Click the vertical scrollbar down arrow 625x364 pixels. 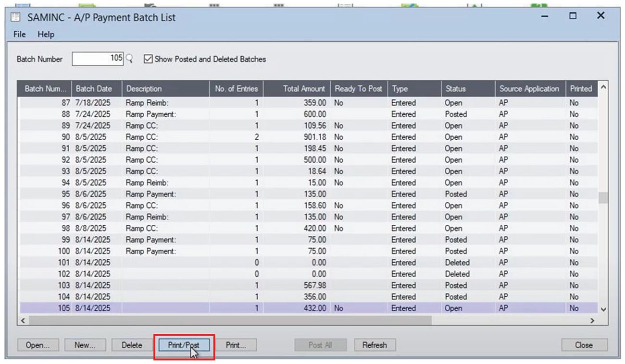603,309
